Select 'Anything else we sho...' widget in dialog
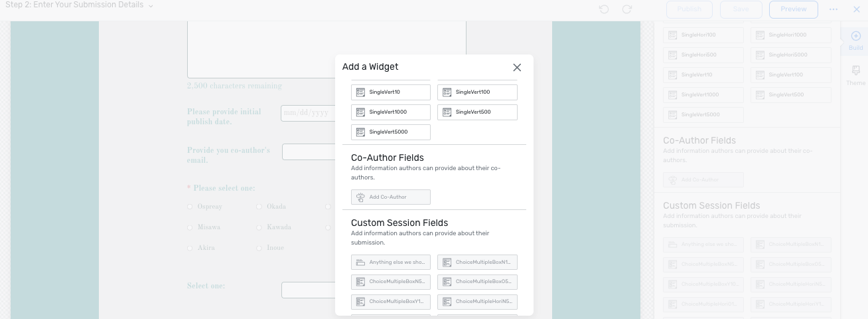Viewport: 868px width, 319px height. tap(391, 263)
